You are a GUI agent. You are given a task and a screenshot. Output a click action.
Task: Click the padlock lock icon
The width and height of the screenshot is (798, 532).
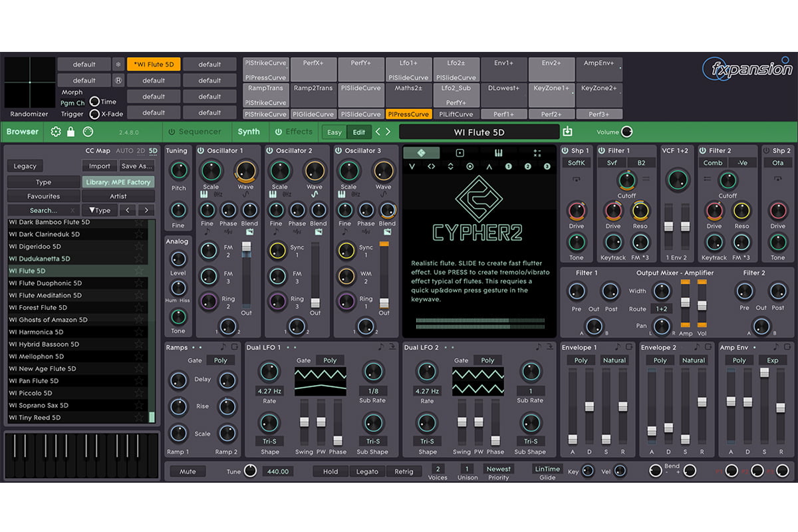point(71,132)
